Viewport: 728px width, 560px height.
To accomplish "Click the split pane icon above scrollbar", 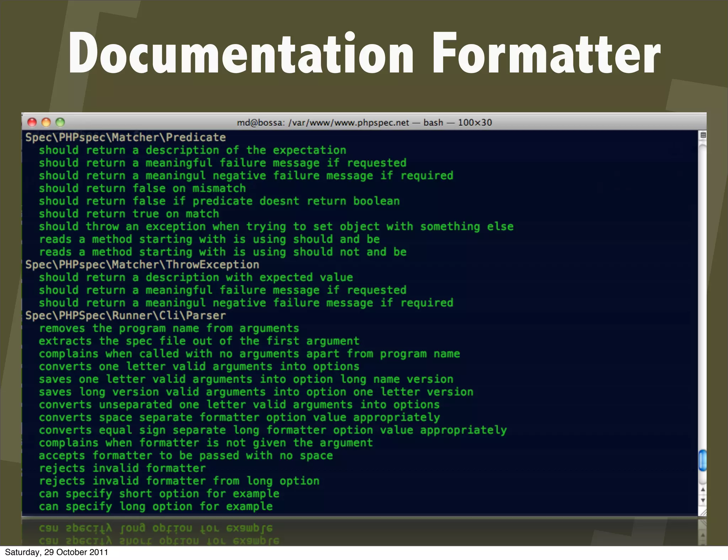I will (703, 135).
